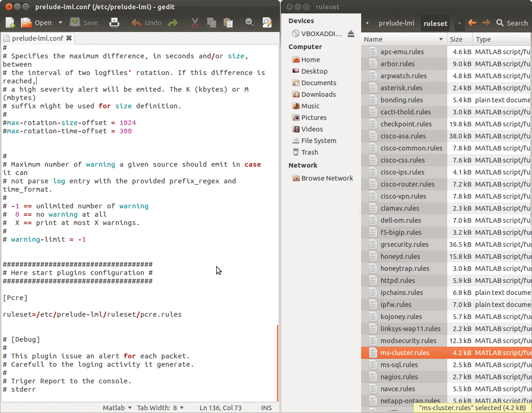Sort files by Size column

tap(460, 39)
